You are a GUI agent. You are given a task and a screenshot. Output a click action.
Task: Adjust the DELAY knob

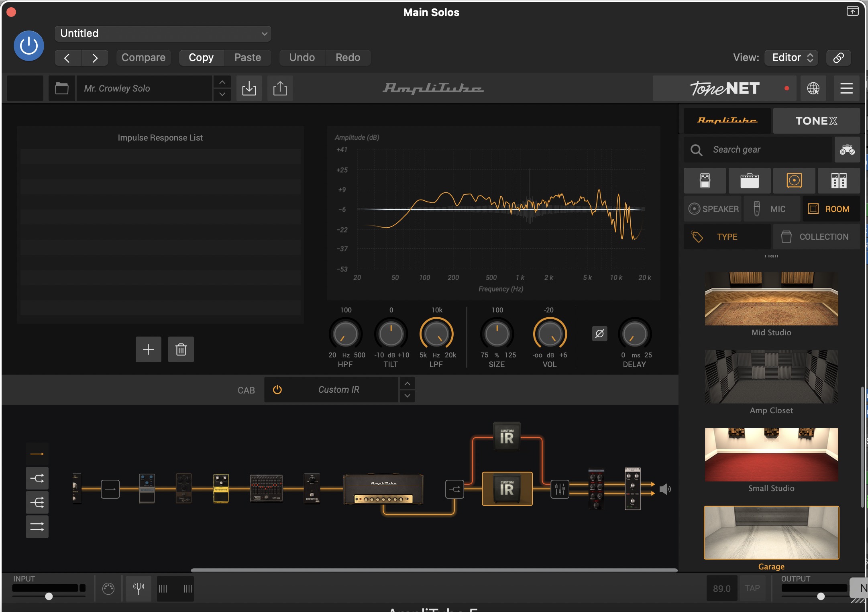635,334
